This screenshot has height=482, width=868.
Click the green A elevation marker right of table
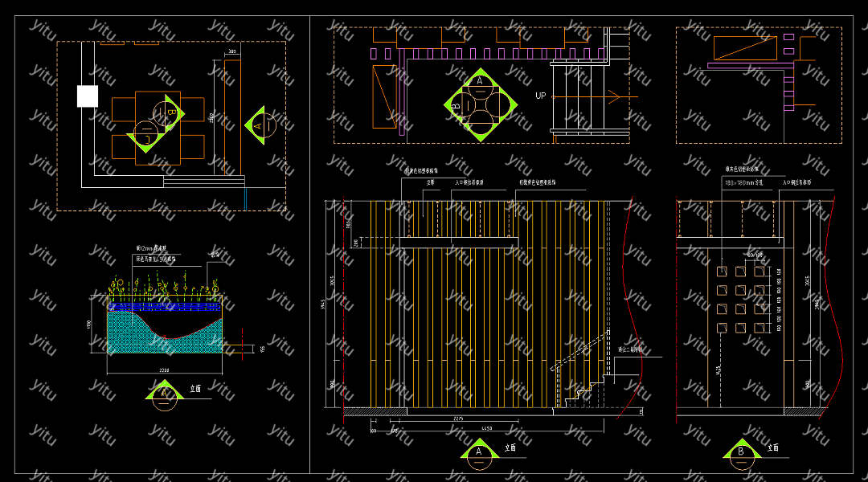260,125
